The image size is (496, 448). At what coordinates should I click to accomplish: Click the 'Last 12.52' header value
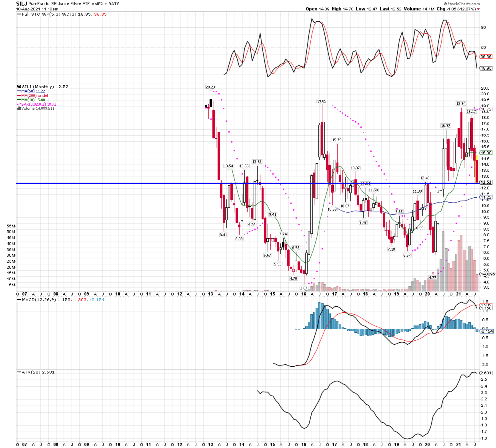coord(390,9)
